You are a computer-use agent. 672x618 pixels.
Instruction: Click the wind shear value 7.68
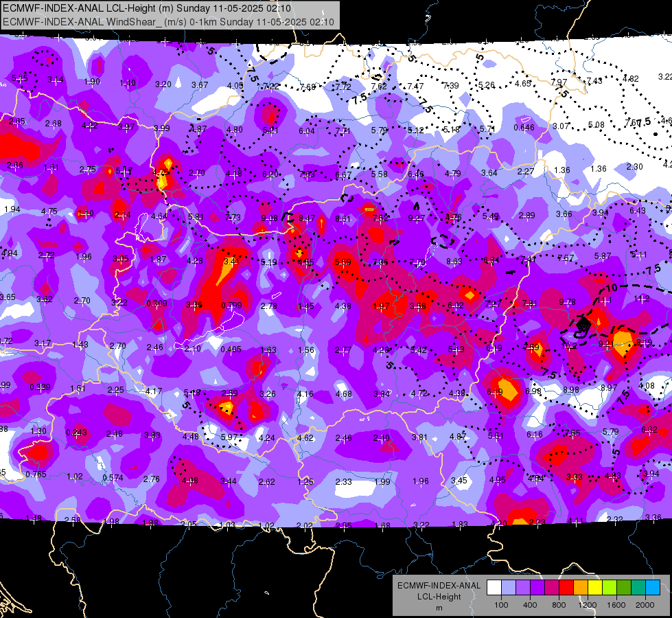click(308, 87)
